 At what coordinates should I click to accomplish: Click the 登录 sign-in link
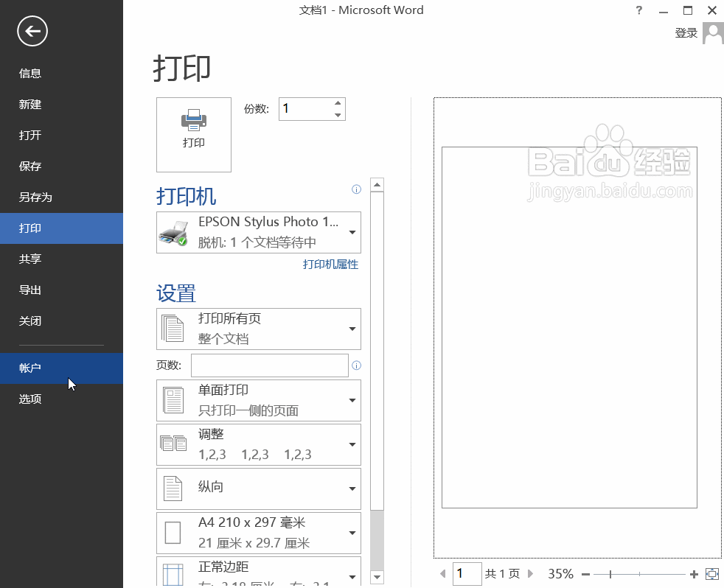[x=686, y=33]
